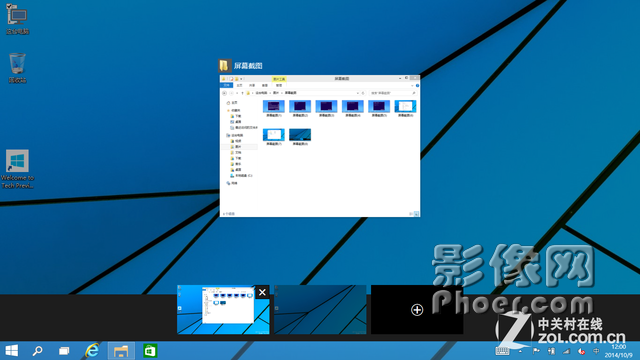Image resolution: width=640 pixels, height=360 pixels.
Task: Select the Recycle Bin desktop icon
Action: pos(17,68)
